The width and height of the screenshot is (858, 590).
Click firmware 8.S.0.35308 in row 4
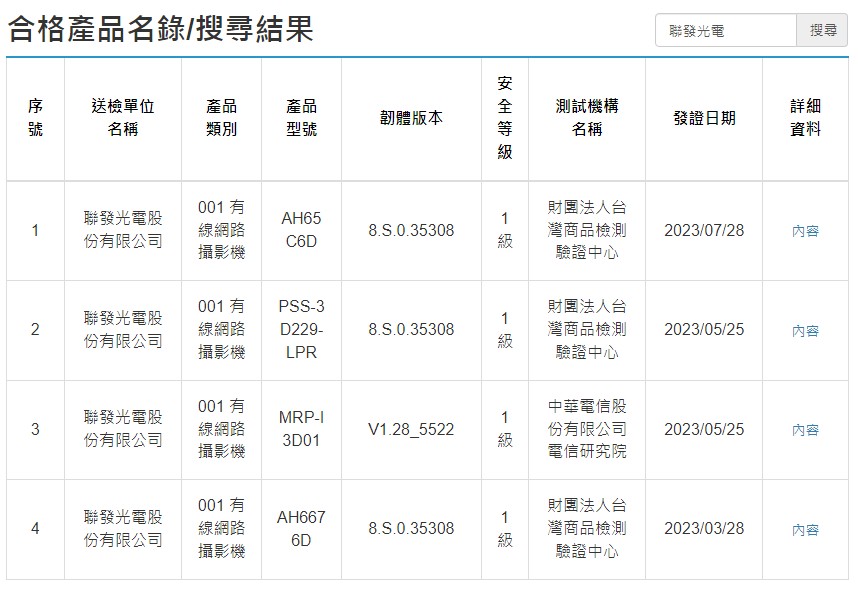(x=411, y=529)
